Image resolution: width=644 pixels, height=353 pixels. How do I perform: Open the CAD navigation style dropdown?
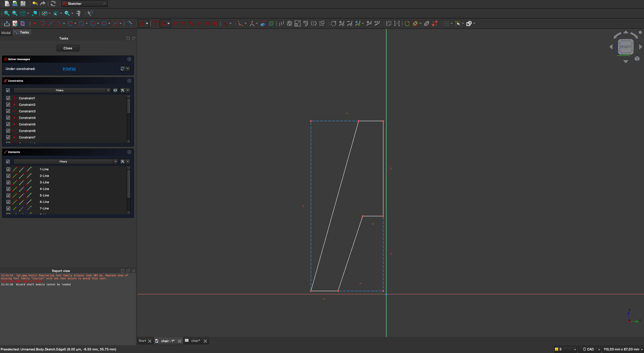pyautogui.click(x=590, y=349)
